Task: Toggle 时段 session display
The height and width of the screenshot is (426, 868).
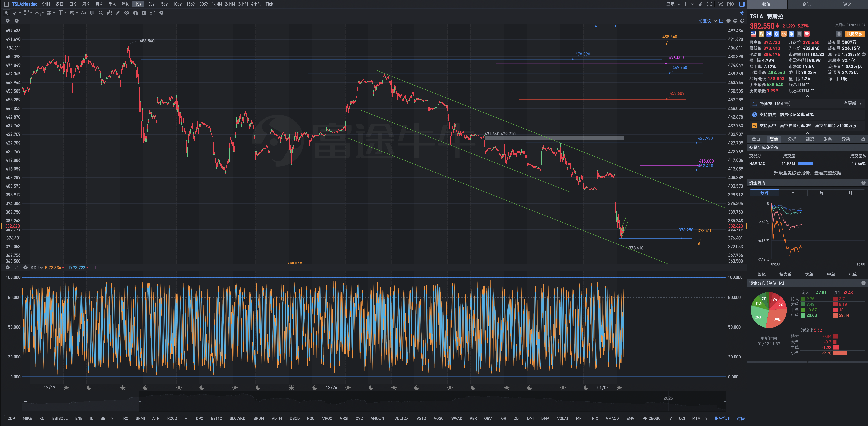Action: (x=741, y=419)
